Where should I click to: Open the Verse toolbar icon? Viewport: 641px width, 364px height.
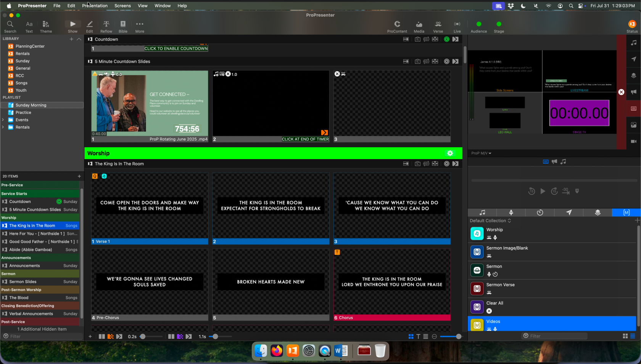[x=438, y=26]
